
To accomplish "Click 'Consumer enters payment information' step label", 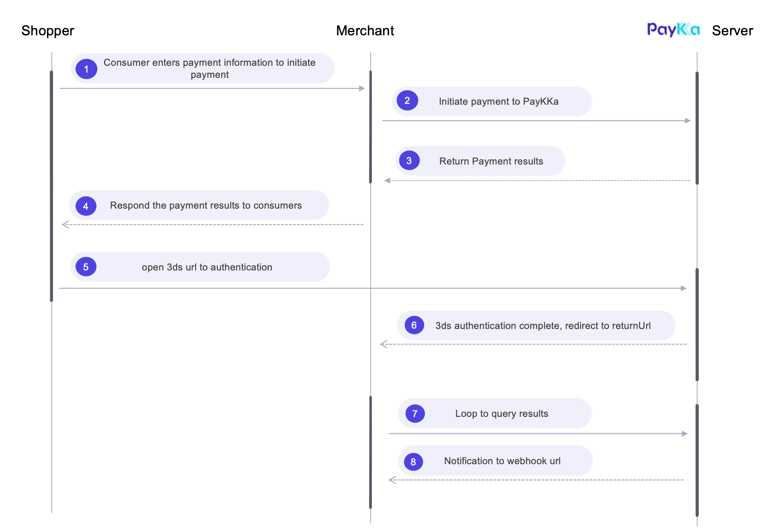I will point(210,69).
